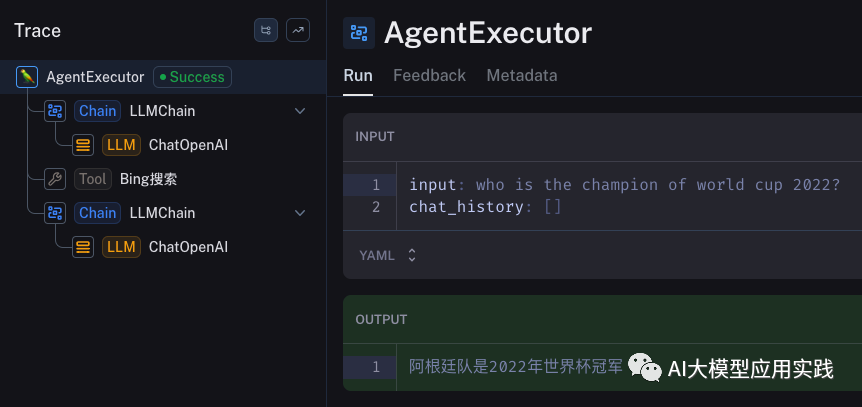Click the trend chart icon in Trace header
Image resolution: width=862 pixels, height=407 pixels.
point(298,31)
